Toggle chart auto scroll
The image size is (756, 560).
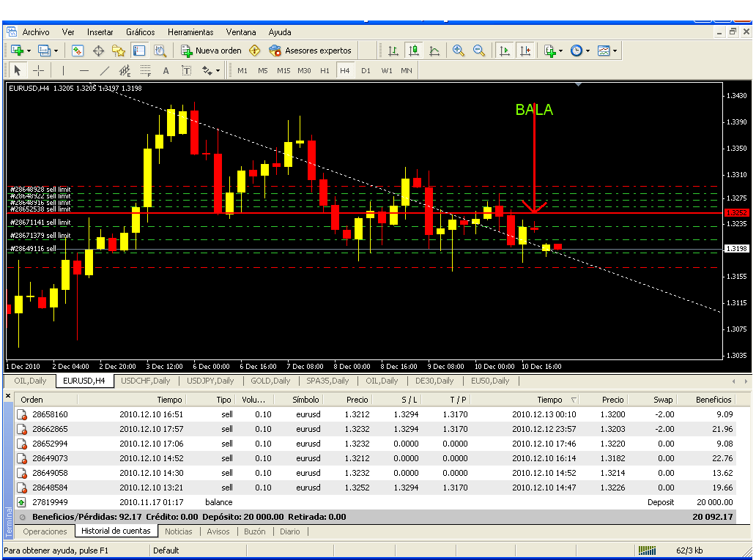(x=504, y=51)
